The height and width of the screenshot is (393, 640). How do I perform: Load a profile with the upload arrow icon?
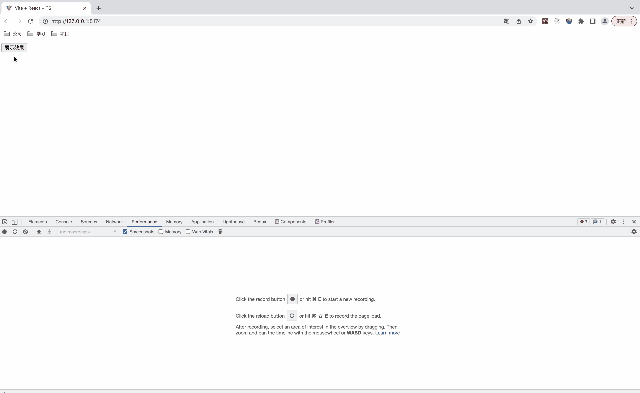click(x=39, y=231)
